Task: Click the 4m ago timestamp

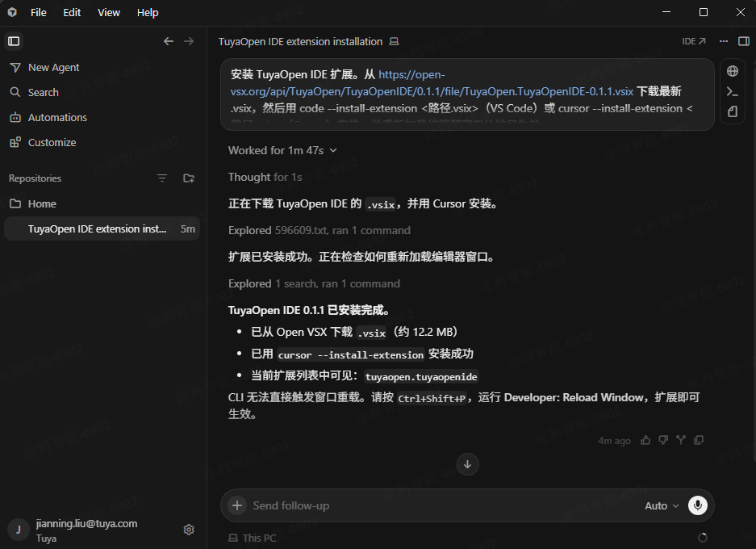Action: pos(614,441)
